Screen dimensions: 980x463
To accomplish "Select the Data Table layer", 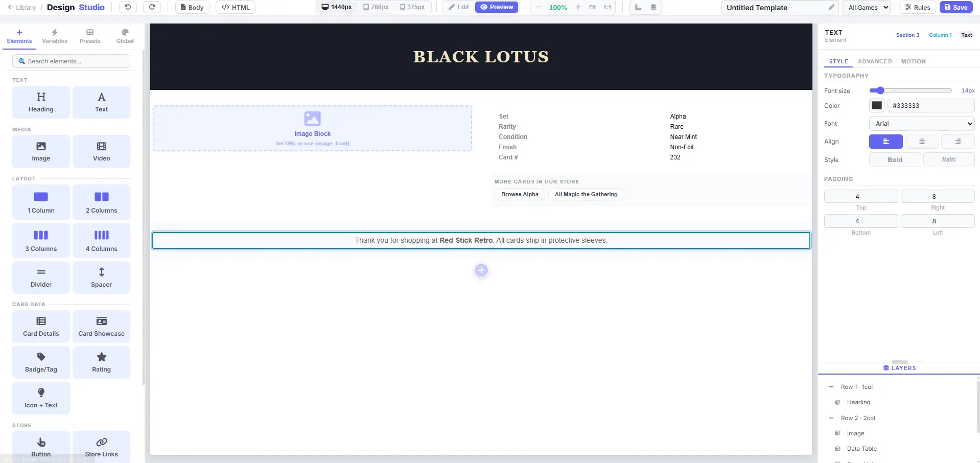I will coord(861,449).
